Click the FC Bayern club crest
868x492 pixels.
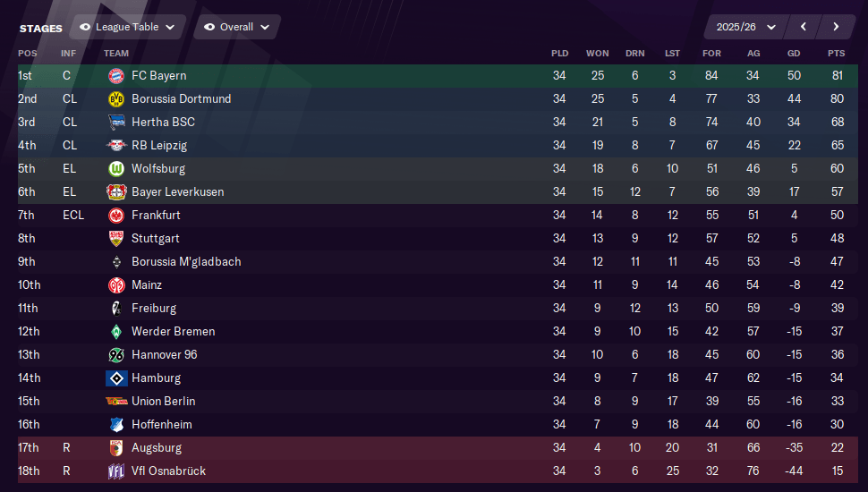(x=116, y=76)
